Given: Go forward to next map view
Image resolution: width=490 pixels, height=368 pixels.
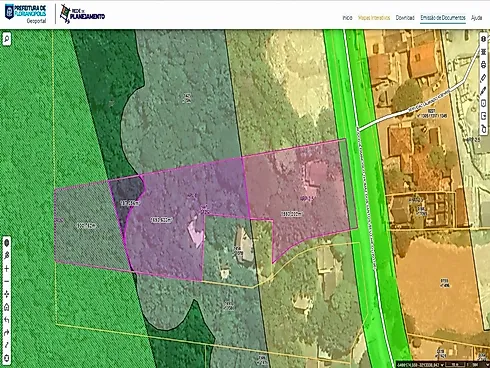Looking at the screenshot, I should (x=7, y=333).
